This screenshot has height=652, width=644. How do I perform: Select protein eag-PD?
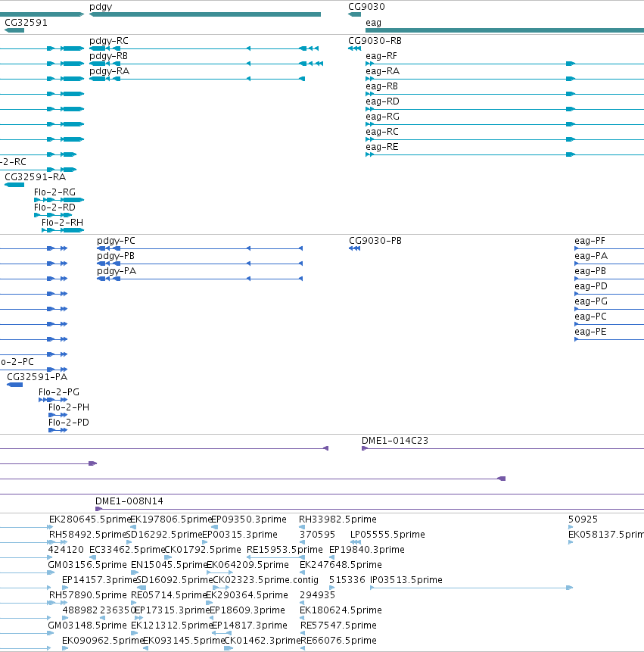pyautogui.click(x=609, y=294)
